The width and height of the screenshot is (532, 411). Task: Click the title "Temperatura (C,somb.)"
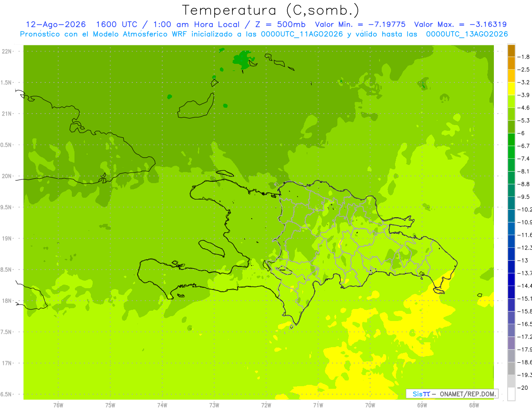coord(270,10)
